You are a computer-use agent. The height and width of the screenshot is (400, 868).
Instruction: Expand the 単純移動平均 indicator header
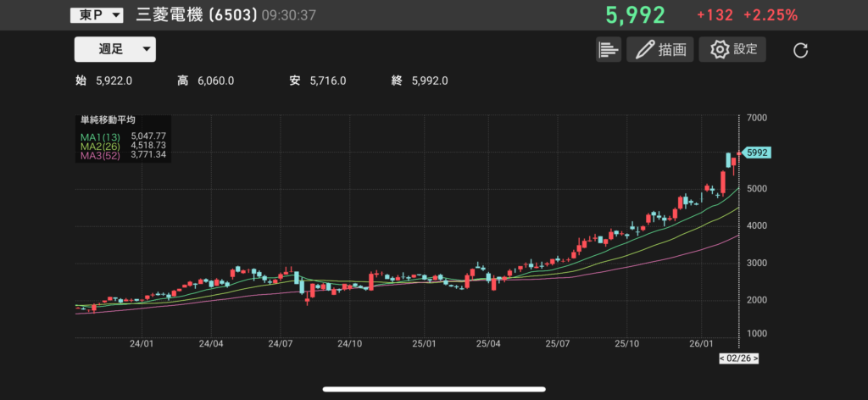(108, 120)
